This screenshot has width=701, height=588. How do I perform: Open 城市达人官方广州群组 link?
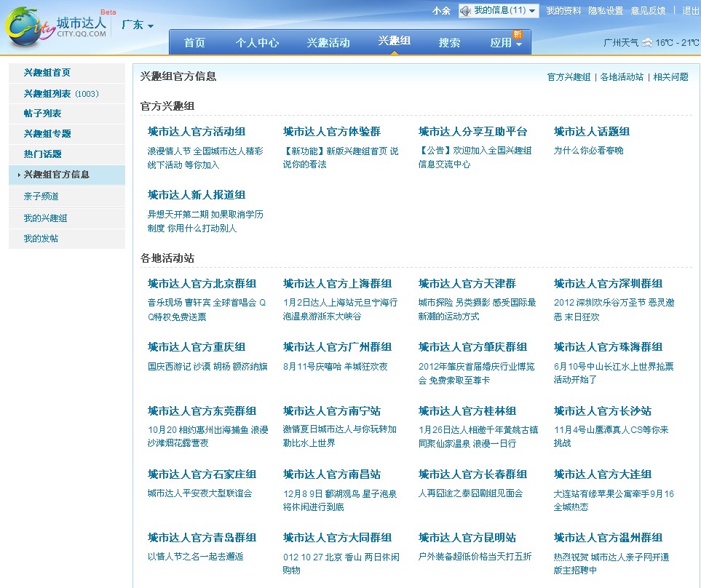[337, 347]
